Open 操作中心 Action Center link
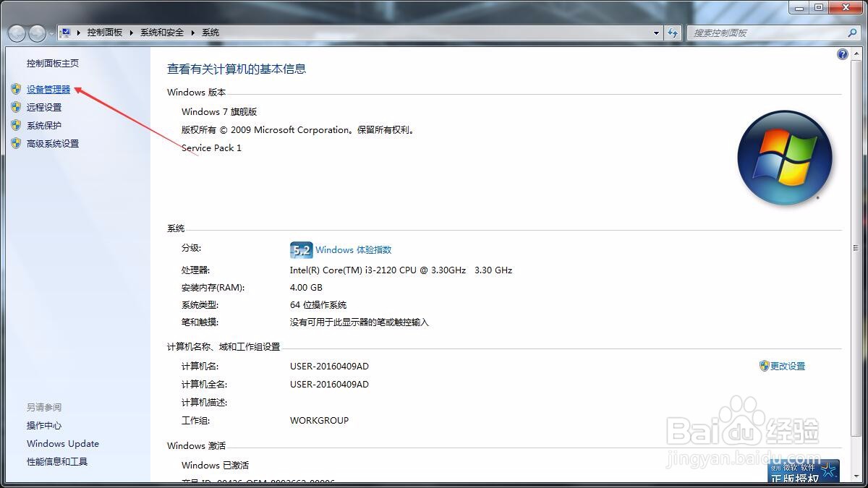 (x=44, y=426)
